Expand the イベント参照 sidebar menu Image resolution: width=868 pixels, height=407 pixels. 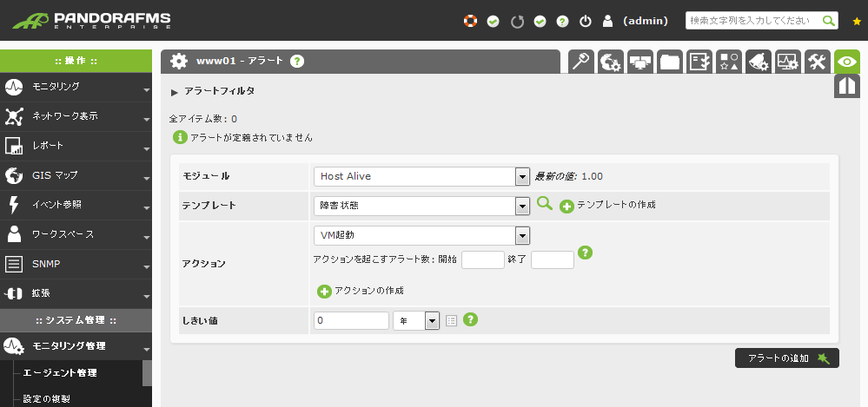point(76,205)
